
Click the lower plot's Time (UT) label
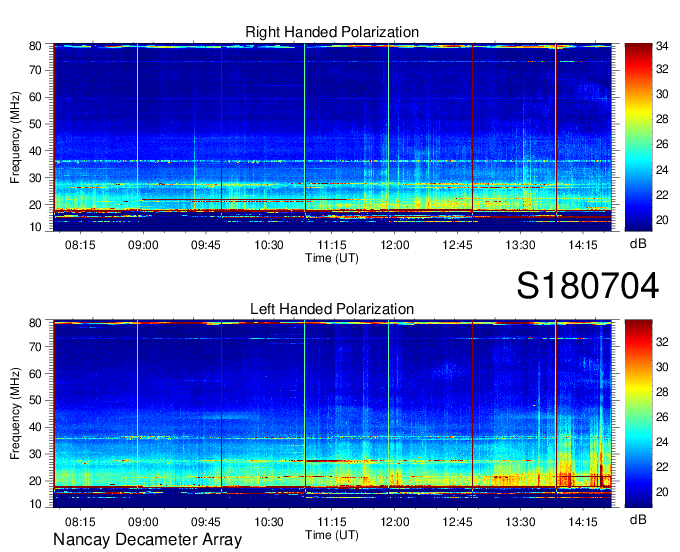coord(332,535)
